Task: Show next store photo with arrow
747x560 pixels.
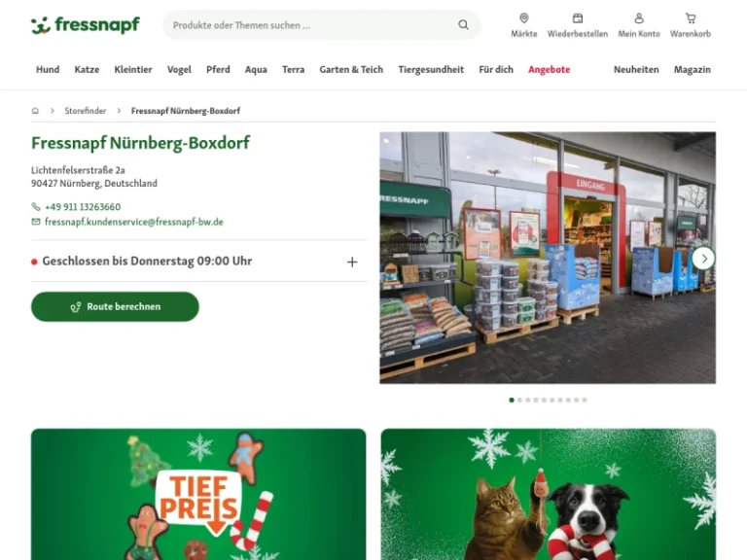Action: tap(703, 259)
